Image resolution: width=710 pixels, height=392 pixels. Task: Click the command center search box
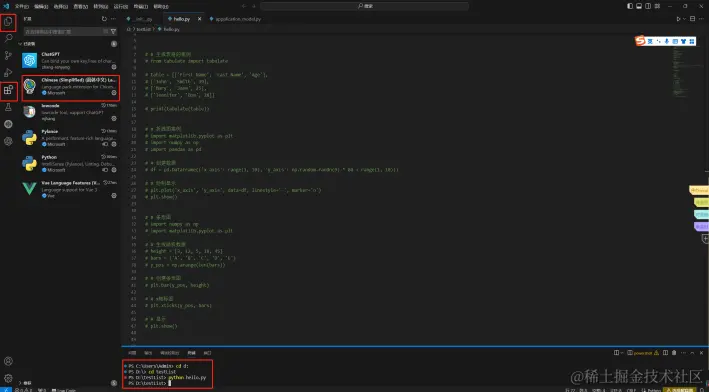[x=365, y=6]
